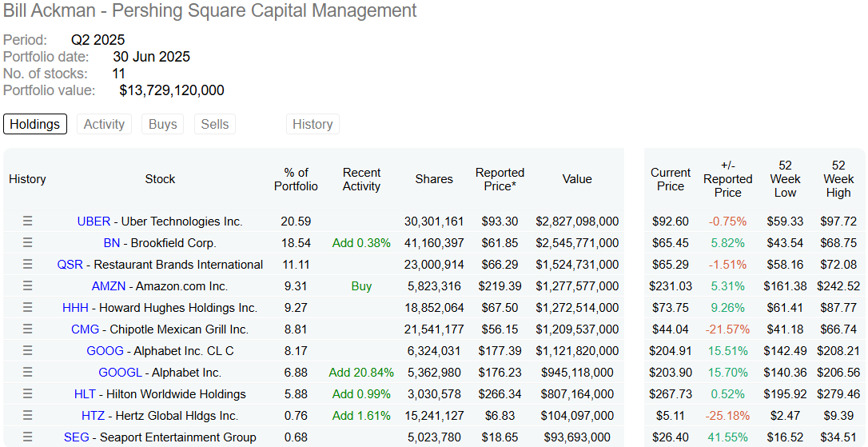Open the AMZN ticker link
Image resolution: width=868 pixels, height=447 pixels.
(109, 286)
